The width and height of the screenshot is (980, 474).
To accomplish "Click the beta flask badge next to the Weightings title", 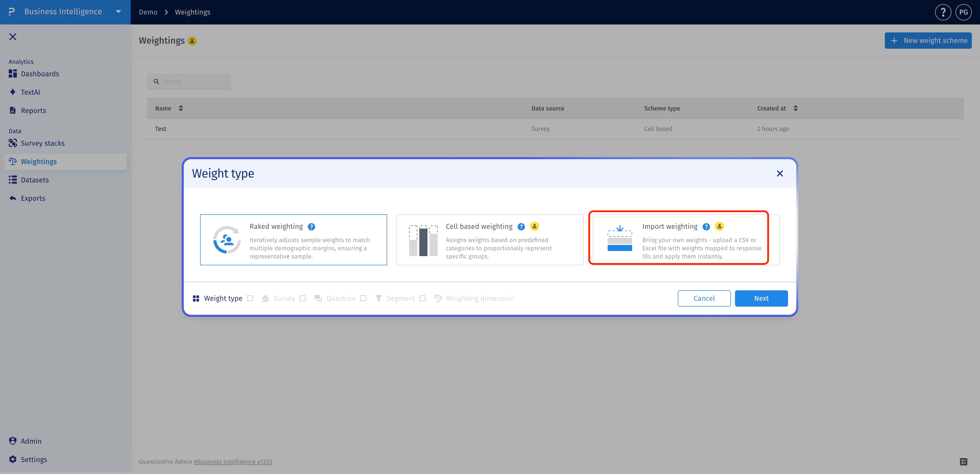I will (192, 41).
